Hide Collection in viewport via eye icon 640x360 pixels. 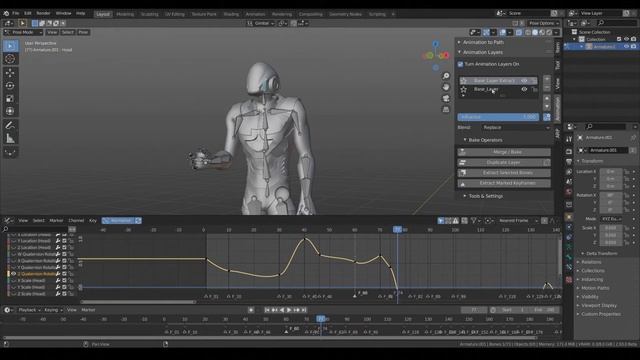click(x=626, y=39)
